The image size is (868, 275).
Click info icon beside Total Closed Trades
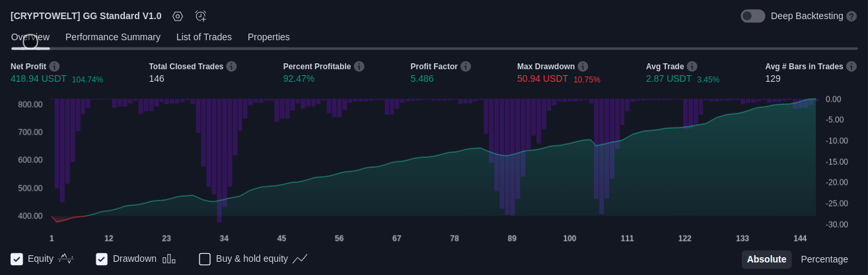tap(231, 67)
